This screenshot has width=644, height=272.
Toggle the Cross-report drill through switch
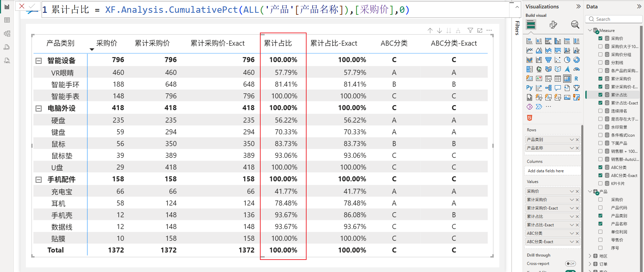pyautogui.click(x=570, y=264)
